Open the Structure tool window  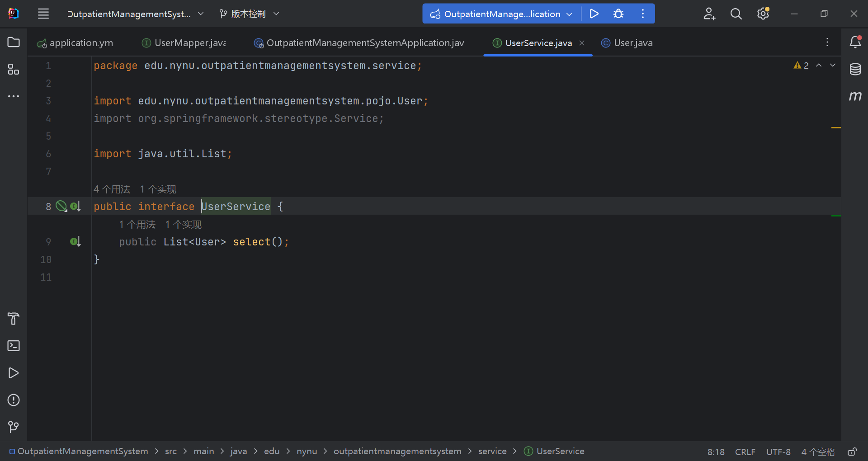(x=14, y=70)
